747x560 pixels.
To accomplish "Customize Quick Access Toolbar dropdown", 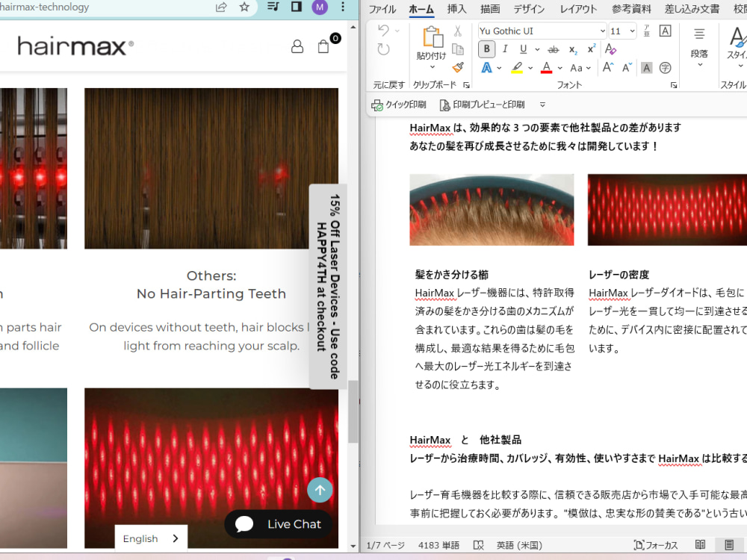I will 542,105.
